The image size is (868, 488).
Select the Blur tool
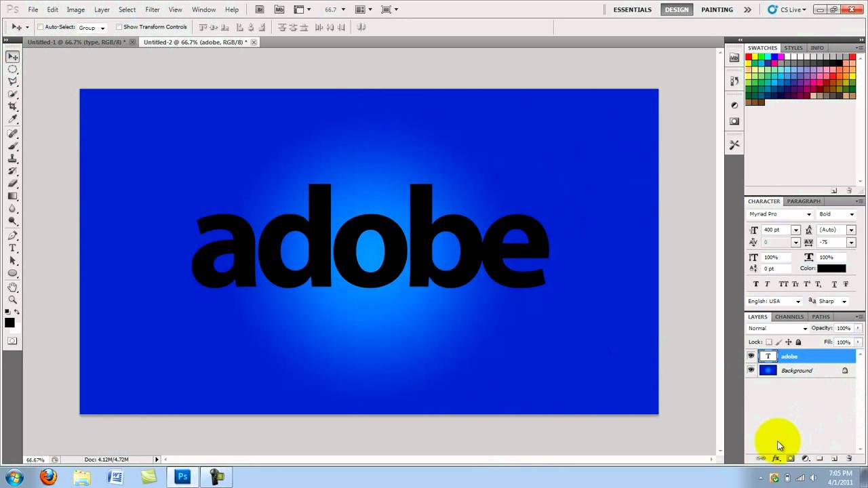[x=13, y=209]
